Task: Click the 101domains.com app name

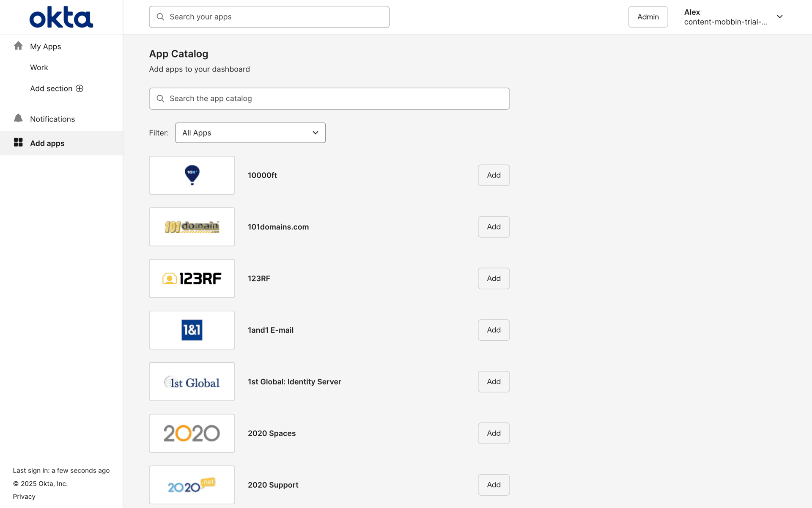Action: pyautogui.click(x=278, y=227)
